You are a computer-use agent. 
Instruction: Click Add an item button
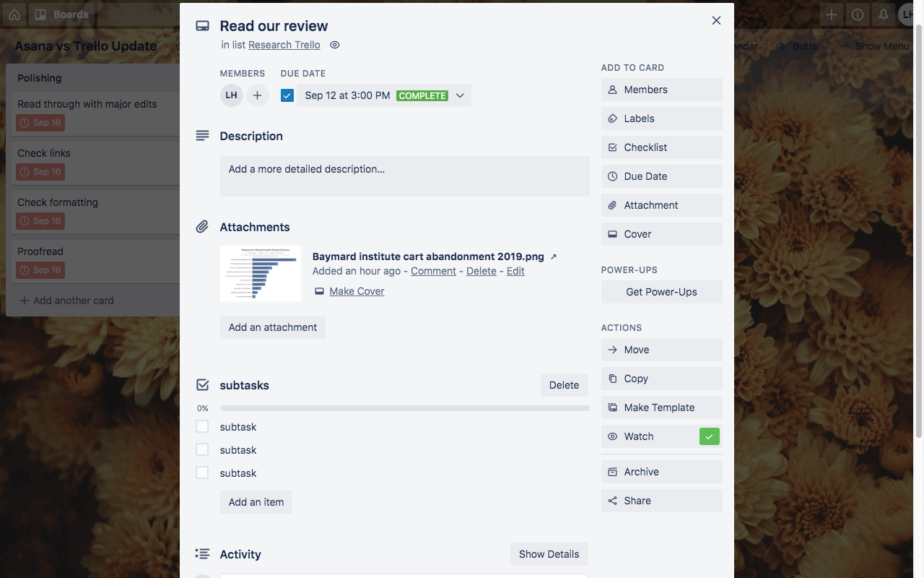[x=256, y=502]
